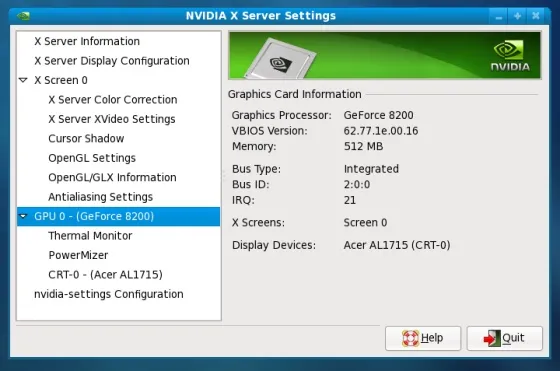Viewport: 560px width, 371px height.
Task: Click the NVIDIA eye logo in title bar
Action: [23, 16]
